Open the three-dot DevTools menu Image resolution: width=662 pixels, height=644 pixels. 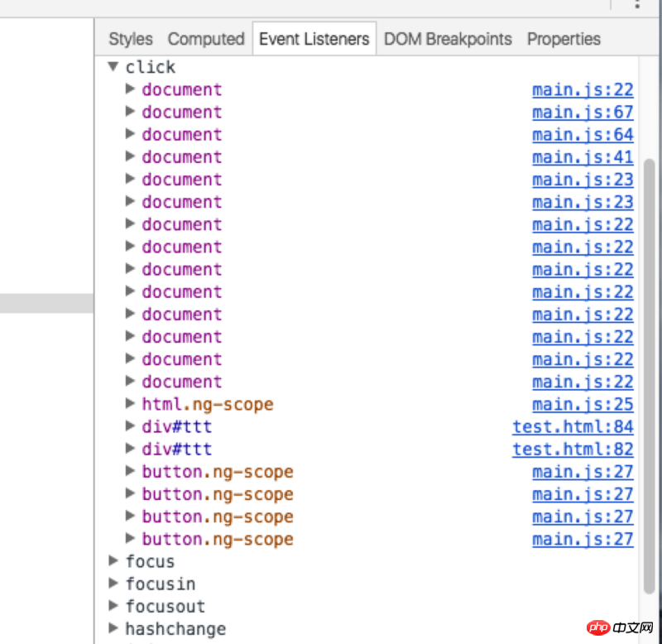point(636,4)
